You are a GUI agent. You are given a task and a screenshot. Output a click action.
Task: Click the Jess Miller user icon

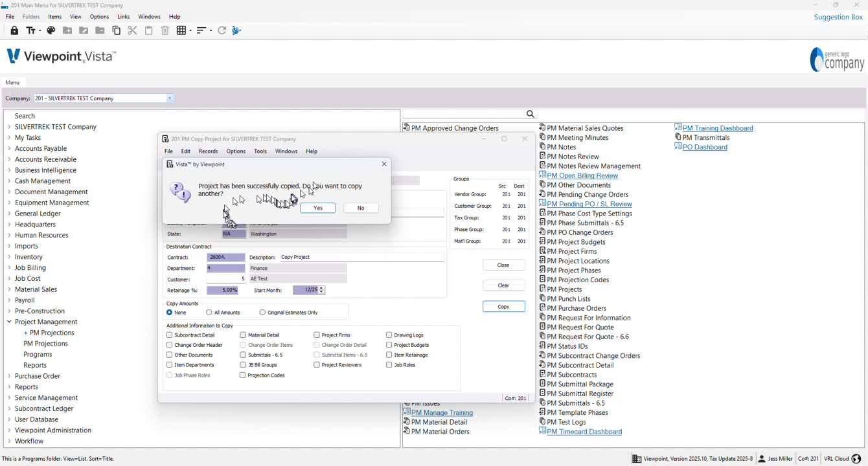(x=762, y=459)
